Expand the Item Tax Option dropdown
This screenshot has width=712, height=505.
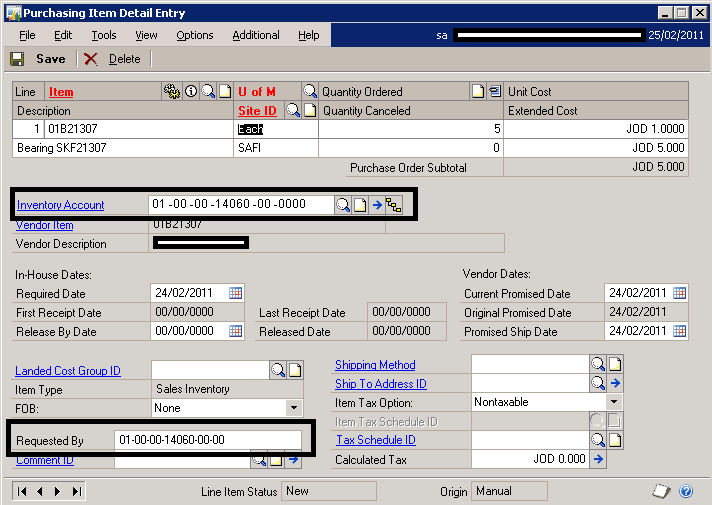[614, 401]
